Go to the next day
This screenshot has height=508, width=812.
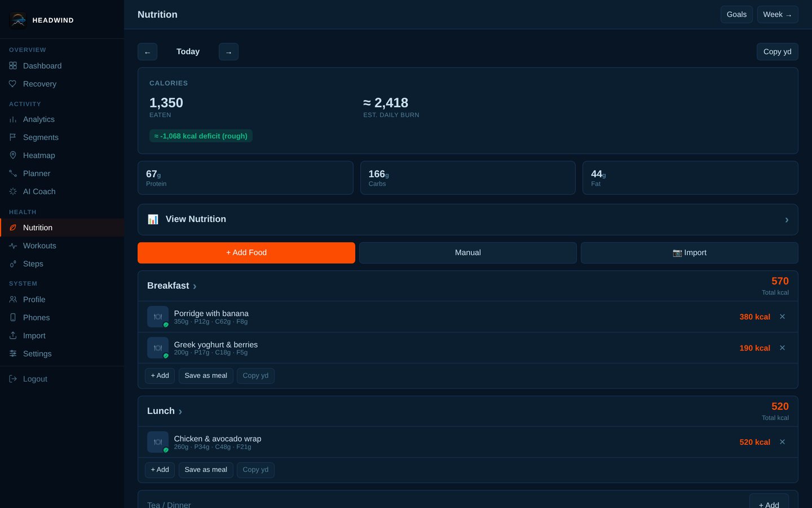click(x=228, y=52)
